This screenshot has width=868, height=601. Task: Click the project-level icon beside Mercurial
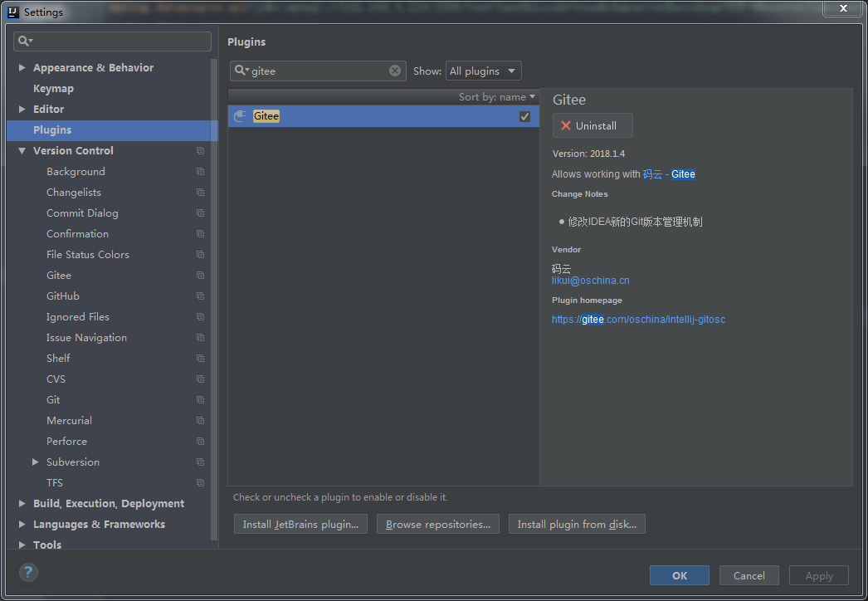coord(200,421)
